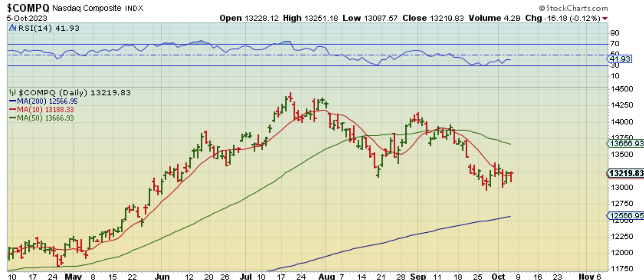Click the 13666.93 price tag on the right axis
Screen dimensions: 644x280
click(x=625, y=144)
